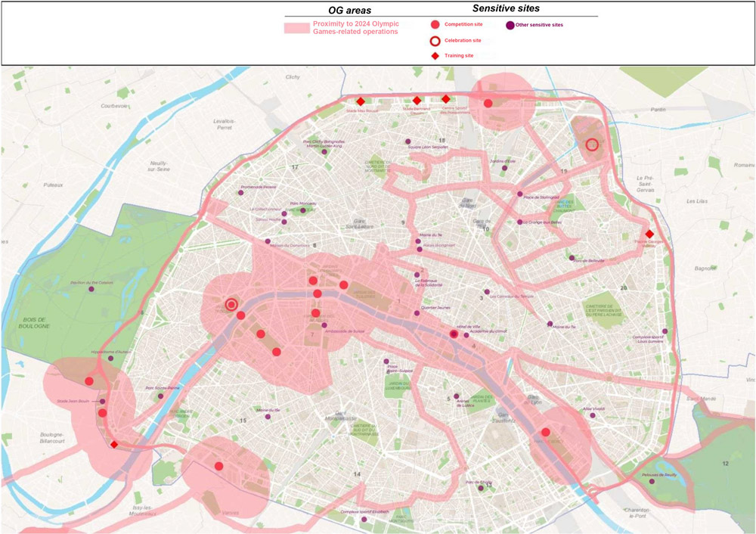Click the Parc Monceau purple marker

(302, 210)
